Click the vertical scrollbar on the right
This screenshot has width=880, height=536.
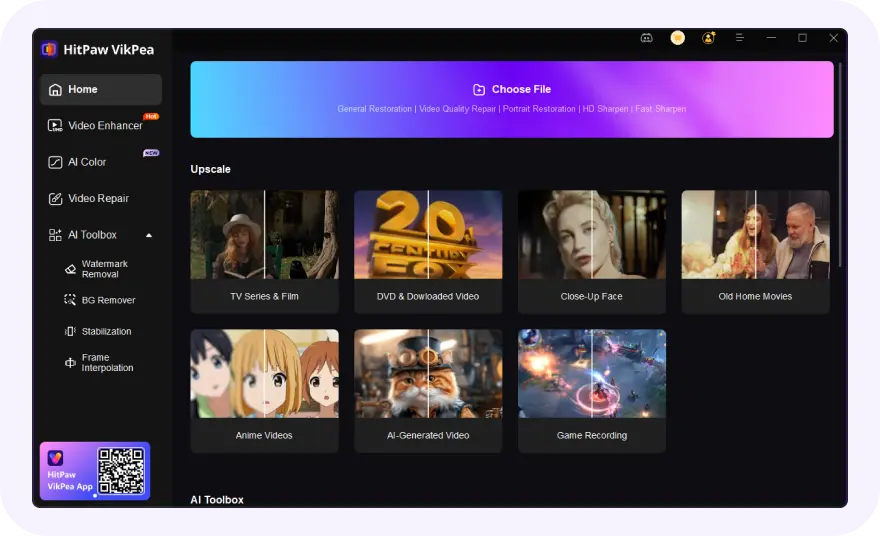coord(840,160)
